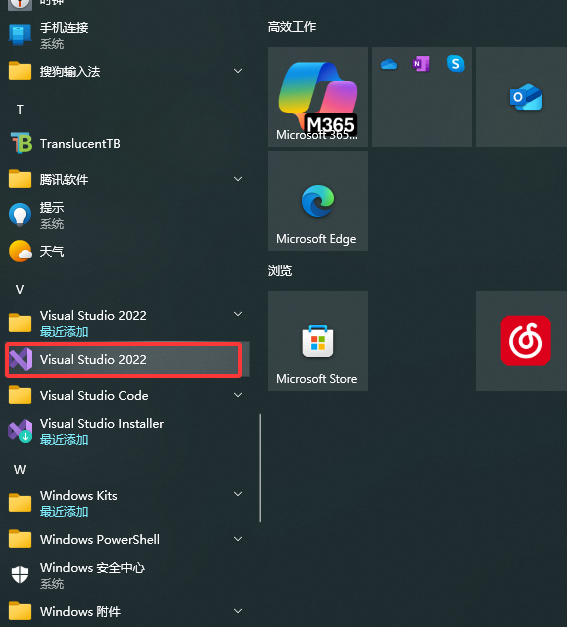Image resolution: width=567 pixels, height=627 pixels.
Task: Open the 提示 lightbulb icon
Action: click(20, 215)
